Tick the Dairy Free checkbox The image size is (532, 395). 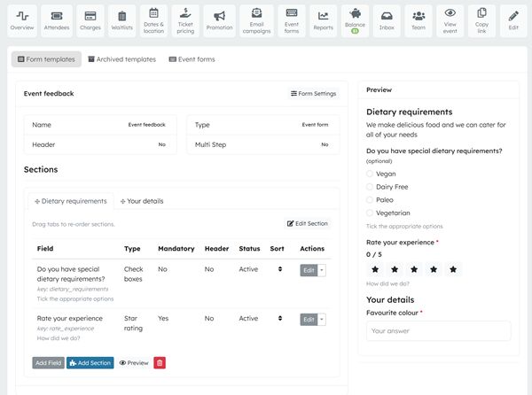[370, 187]
